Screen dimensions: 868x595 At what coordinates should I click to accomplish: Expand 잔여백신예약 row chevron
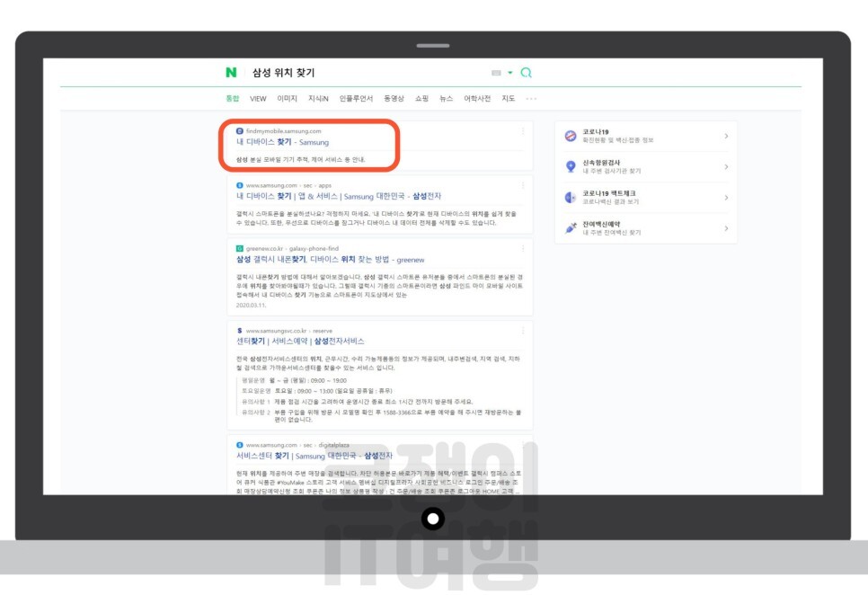point(726,228)
